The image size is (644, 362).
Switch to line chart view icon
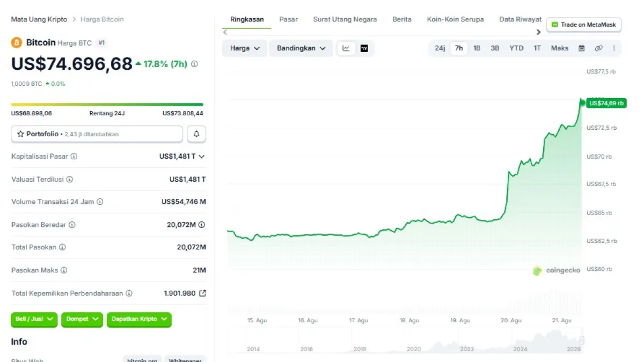[x=346, y=48]
